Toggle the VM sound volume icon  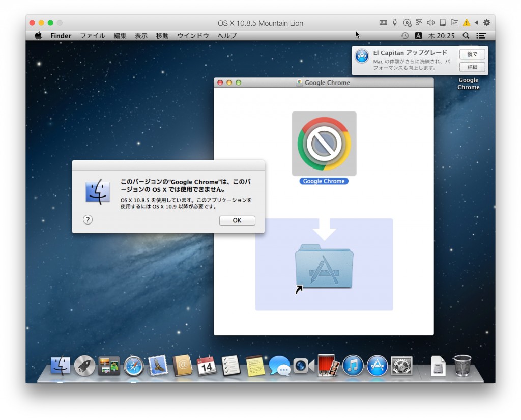coord(430,23)
